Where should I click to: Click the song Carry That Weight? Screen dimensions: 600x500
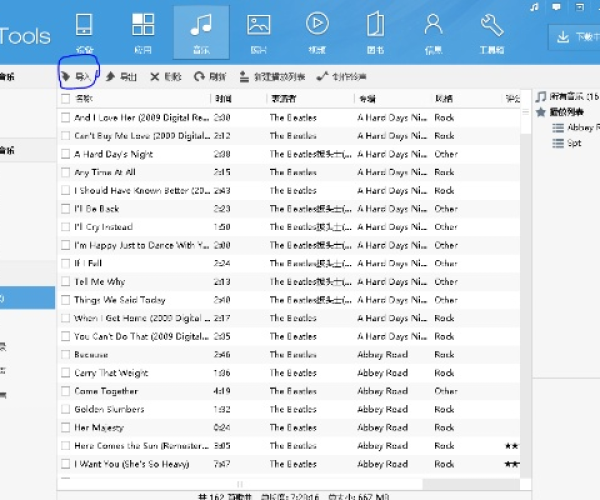pyautogui.click(x=111, y=373)
